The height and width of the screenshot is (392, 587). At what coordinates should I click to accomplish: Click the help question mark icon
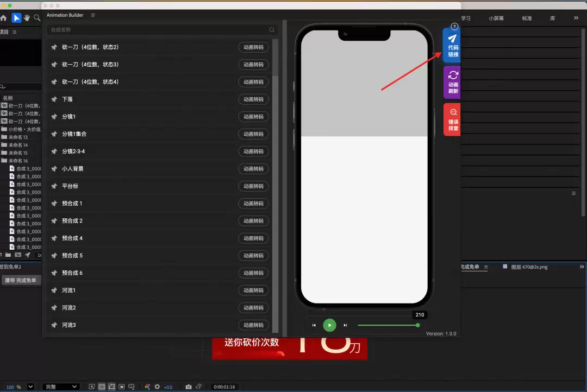tap(454, 27)
